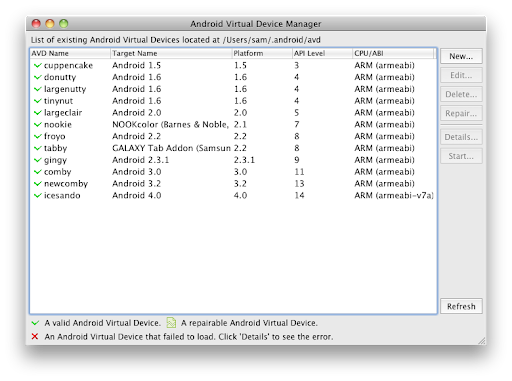This screenshot has height=381, width=512.
Task: Sort by the CPU/ABI column header
Action: pyautogui.click(x=393, y=53)
